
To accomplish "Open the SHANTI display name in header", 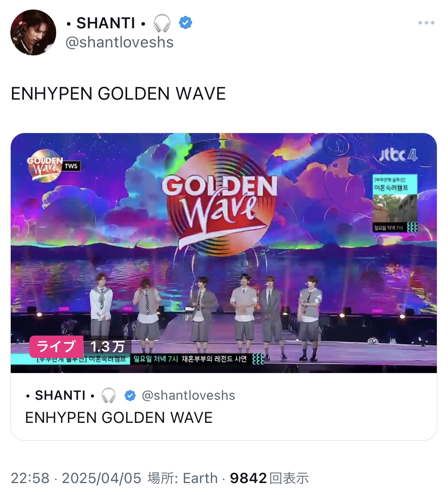I will click(106, 23).
